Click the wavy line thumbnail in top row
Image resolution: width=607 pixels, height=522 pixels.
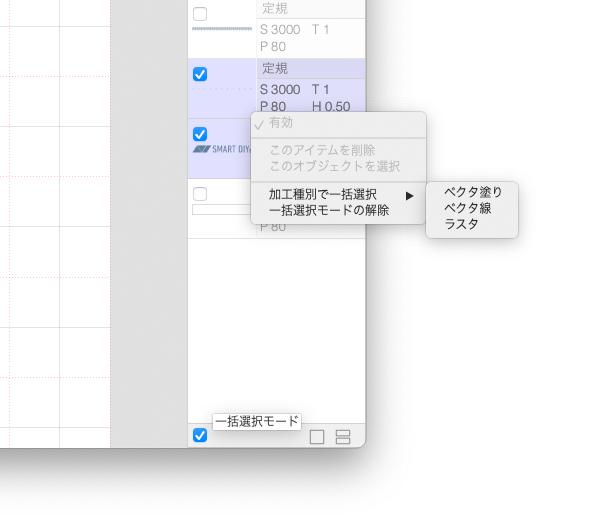tap(222, 29)
